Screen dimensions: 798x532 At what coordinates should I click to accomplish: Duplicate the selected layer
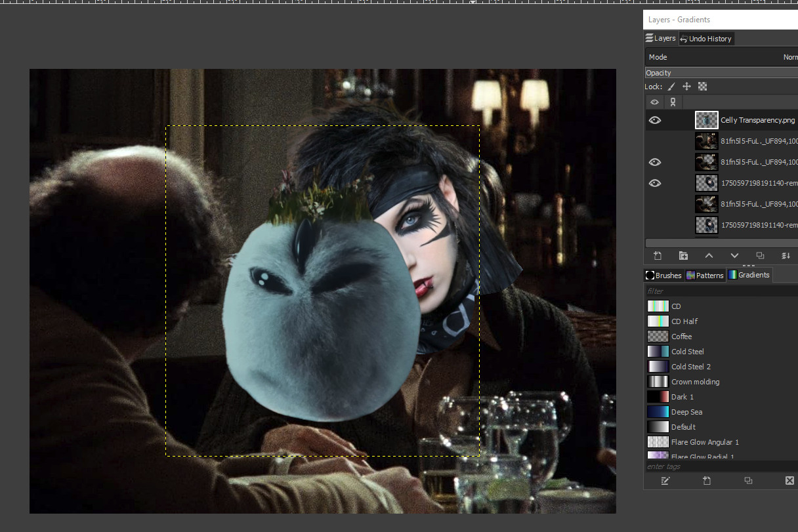click(760, 255)
